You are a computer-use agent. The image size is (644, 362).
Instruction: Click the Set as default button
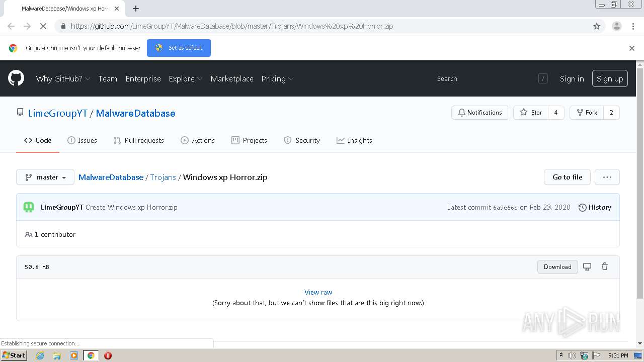(179, 48)
